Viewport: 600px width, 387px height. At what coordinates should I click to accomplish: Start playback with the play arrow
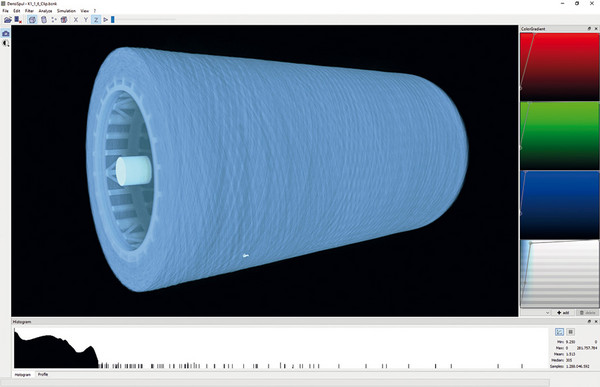(106, 20)
